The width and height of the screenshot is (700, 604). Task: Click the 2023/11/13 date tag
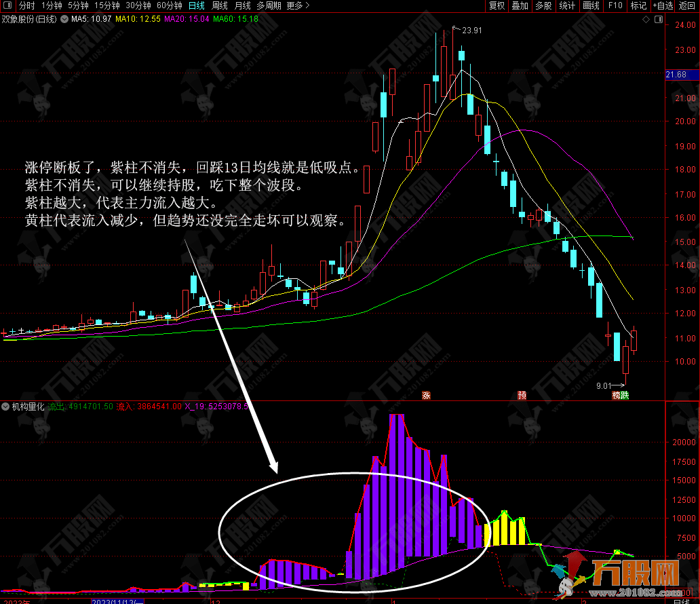pyautogui.click(x=117, y=601)
